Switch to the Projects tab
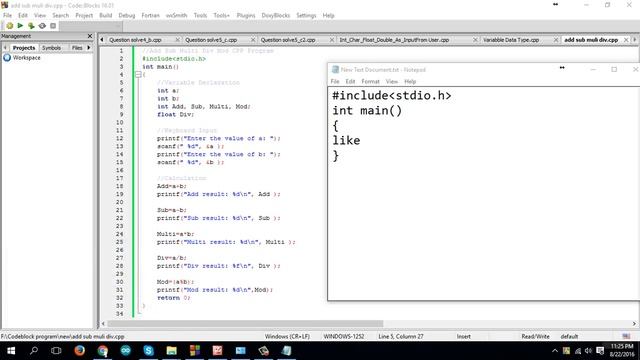 24,48
